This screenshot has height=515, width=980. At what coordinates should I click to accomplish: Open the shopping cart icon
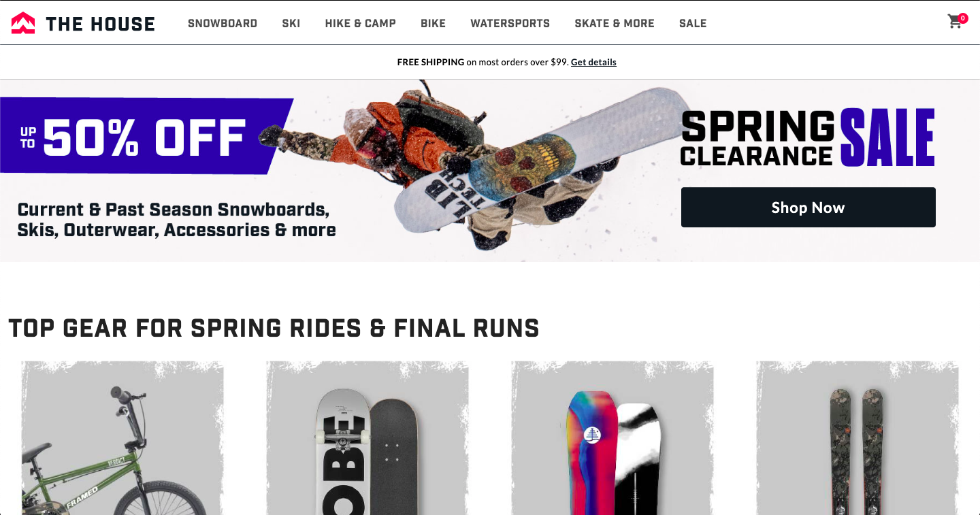[955, 22]
